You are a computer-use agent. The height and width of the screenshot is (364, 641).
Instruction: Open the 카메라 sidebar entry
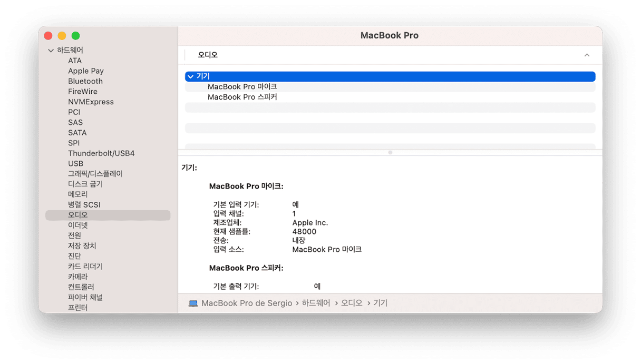[x=78, y=277]
